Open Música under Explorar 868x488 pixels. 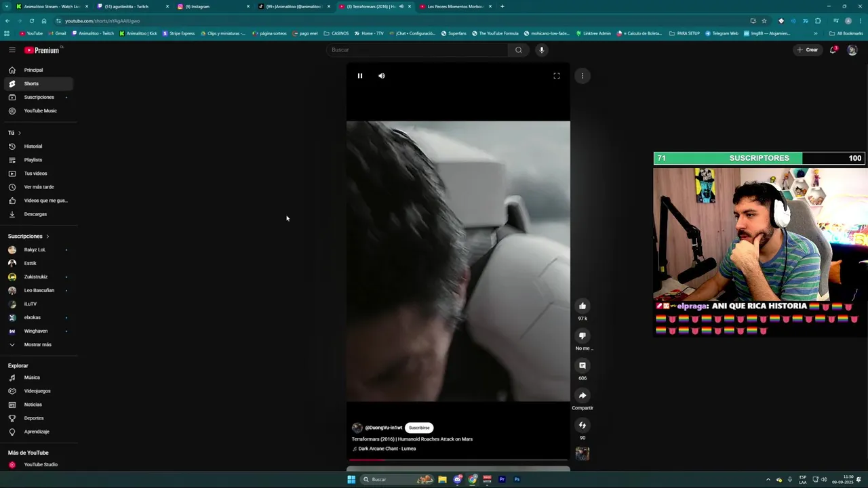coord(38,378)
